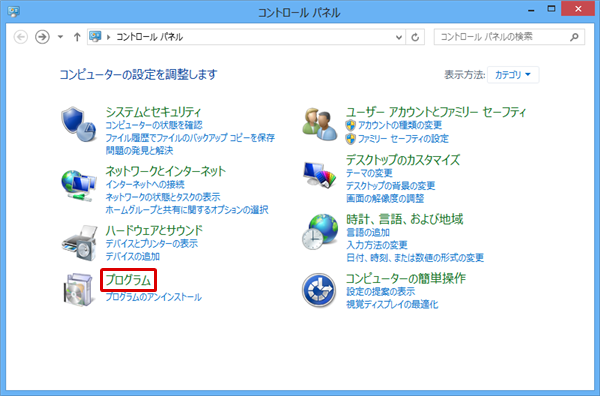The image size is (600, 396).
Task: Click テーマの変更 link
Action: 369,173
